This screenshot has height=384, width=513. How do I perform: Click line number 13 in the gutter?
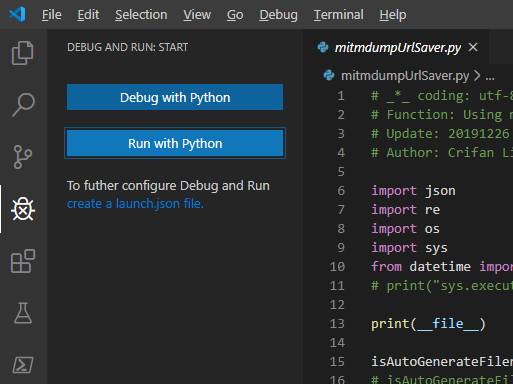click(337, 323)
